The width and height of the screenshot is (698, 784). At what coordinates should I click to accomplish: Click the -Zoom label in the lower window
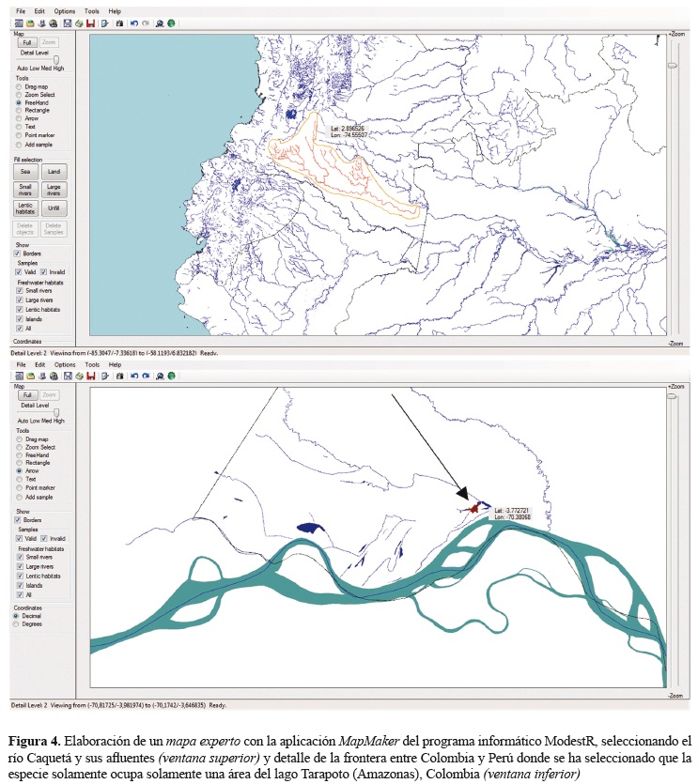click(675, 696)
